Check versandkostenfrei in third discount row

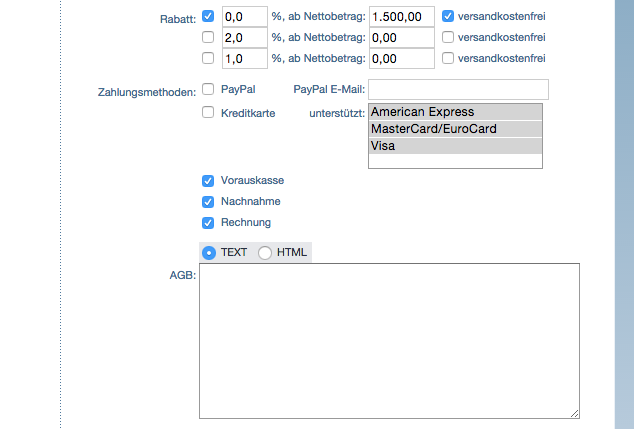448,58
